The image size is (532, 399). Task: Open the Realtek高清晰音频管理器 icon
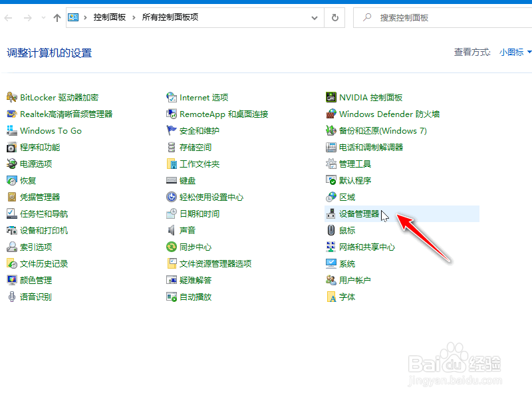click(x=11, y=114)
